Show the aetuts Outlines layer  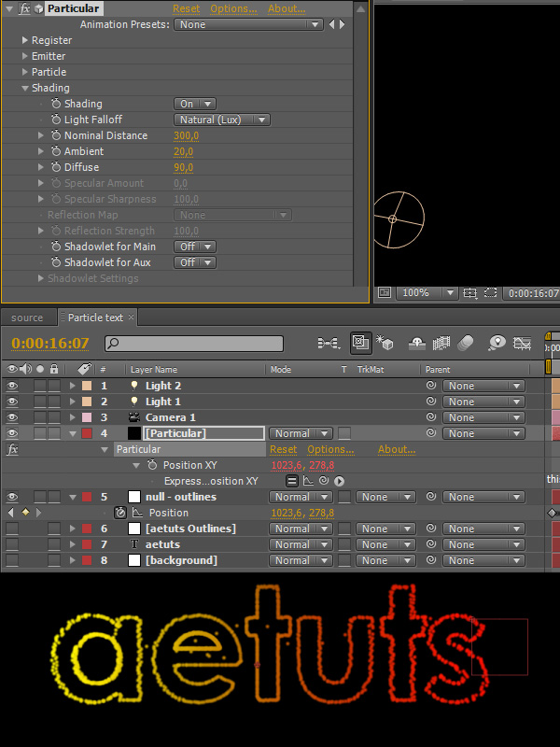pyautogui.click(x=12, y=529)
